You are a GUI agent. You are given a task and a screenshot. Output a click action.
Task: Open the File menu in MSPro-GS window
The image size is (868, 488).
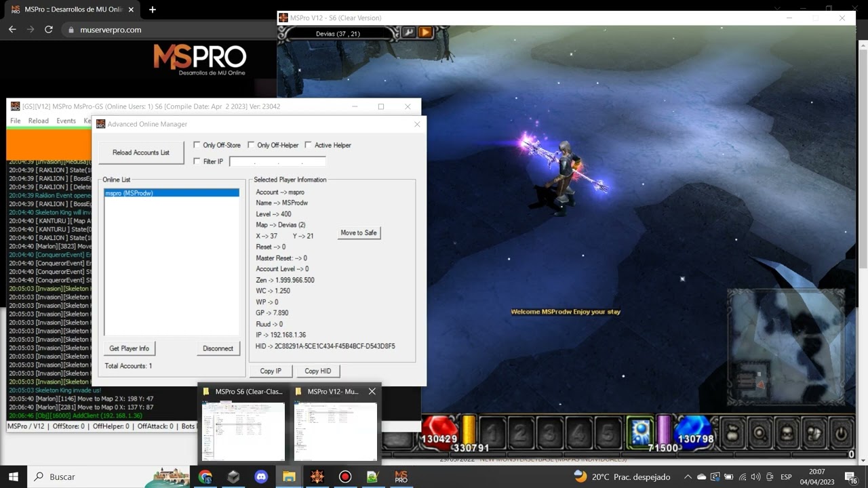click(15, 121)
